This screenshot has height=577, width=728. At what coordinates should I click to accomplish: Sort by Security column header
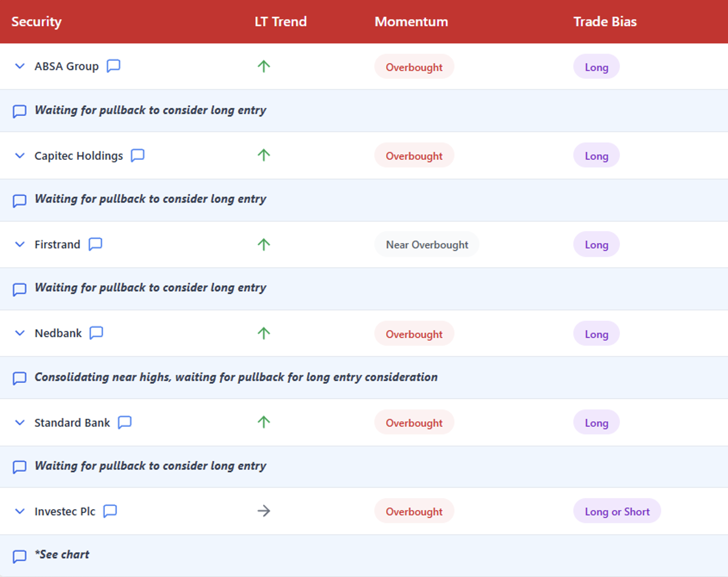coord(36,21)
